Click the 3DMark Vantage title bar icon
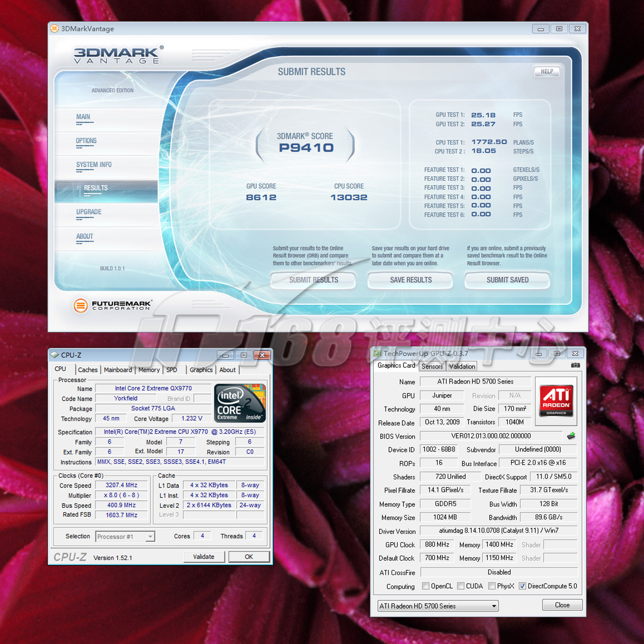The image size is (644, 644). click(54, 29)
